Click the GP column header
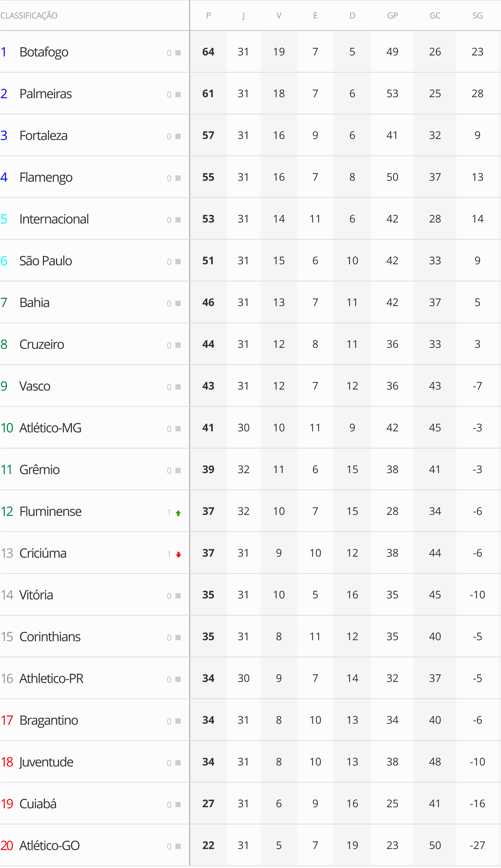The width and height of the screenshot is (501, 868). [x=392, y=15]
